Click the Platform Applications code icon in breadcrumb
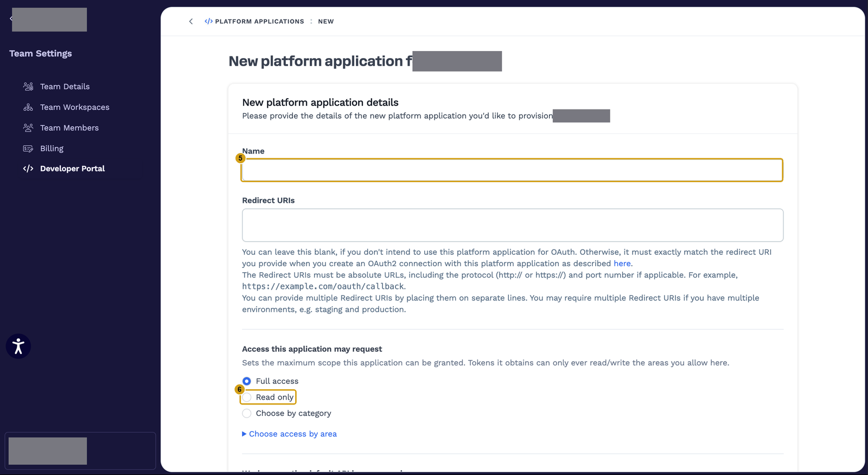 point(208,22)
